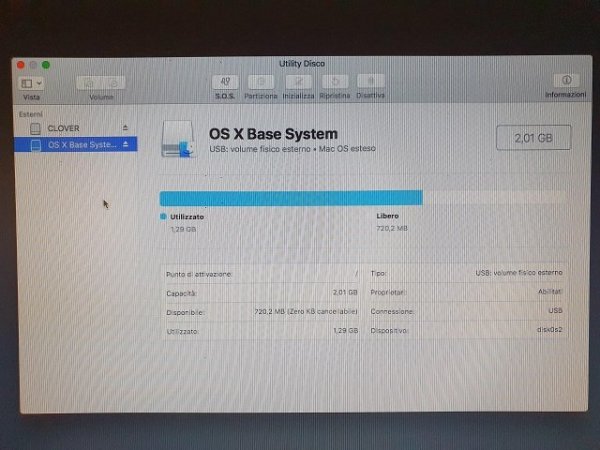Eject the OS X Base System volume

click(126, 144)
